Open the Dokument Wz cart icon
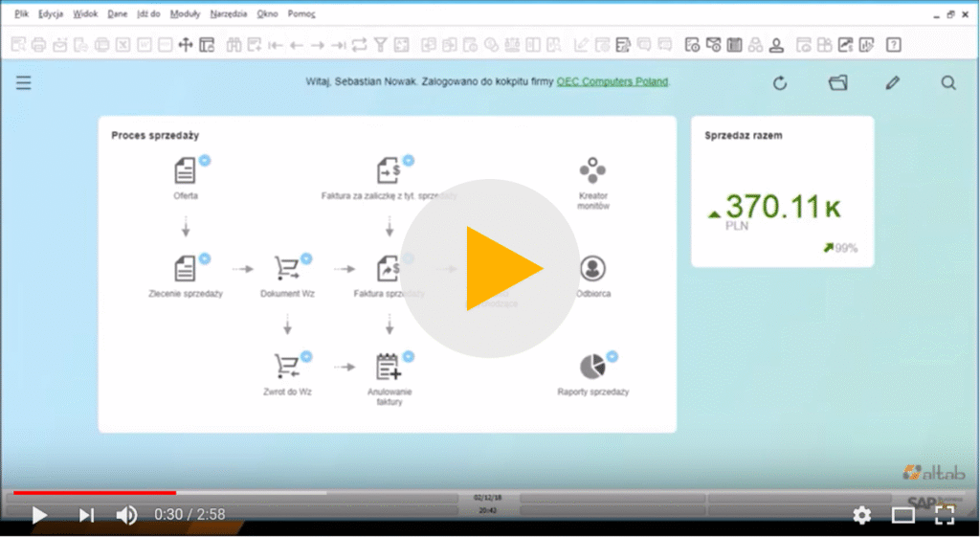This screenshot has height=537, width=980. (x=287, y=269)
